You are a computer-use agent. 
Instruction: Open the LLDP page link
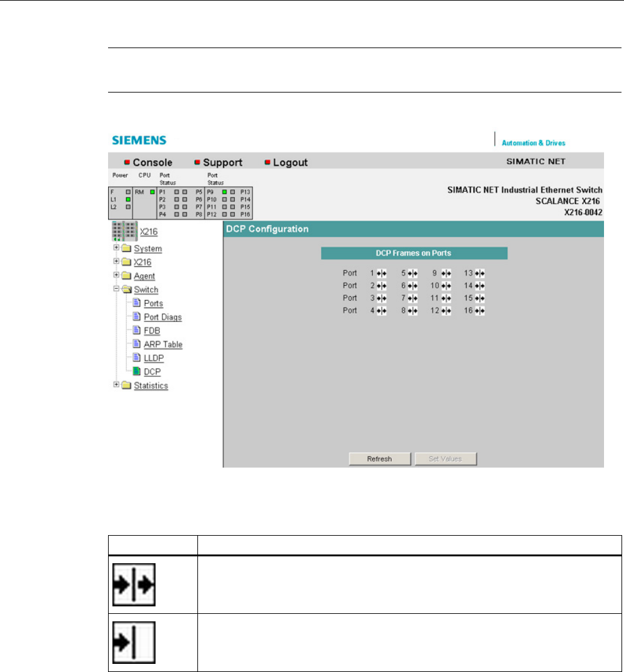tap(154, 358)
